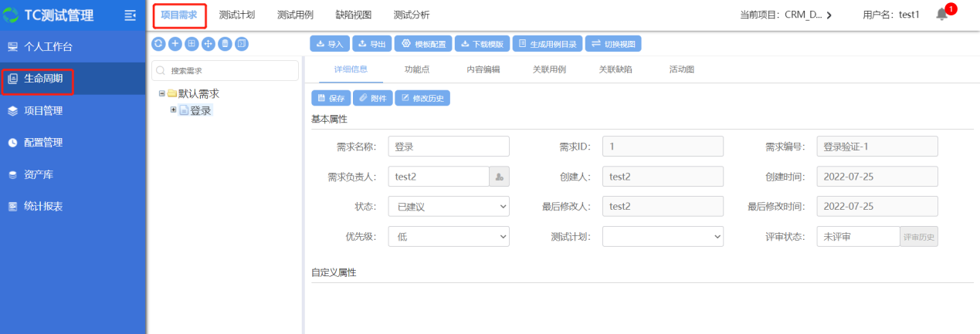
Task: Open 修改历史 change history
Action: [x=422, y=98]
